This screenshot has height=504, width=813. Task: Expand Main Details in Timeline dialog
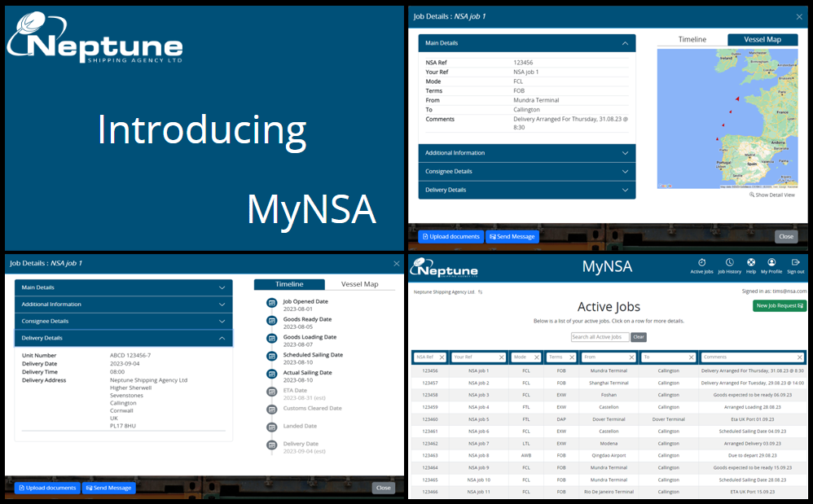pyautogui.click(x=123, y=287)
